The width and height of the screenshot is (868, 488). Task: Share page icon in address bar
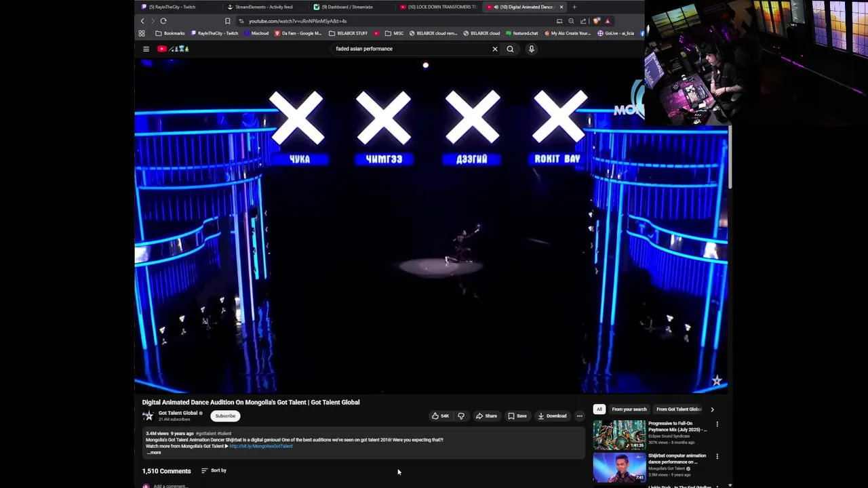(x=583, y=21)
